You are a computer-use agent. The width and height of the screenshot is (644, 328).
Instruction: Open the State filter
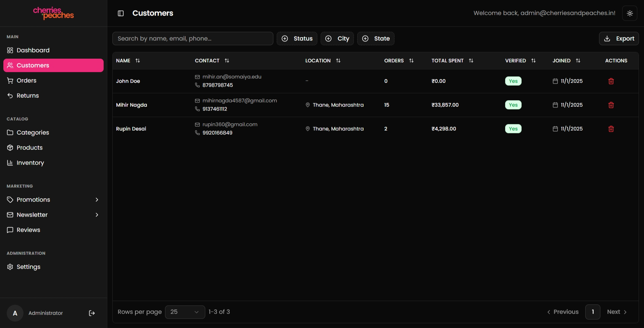click(x=376, y=39)
